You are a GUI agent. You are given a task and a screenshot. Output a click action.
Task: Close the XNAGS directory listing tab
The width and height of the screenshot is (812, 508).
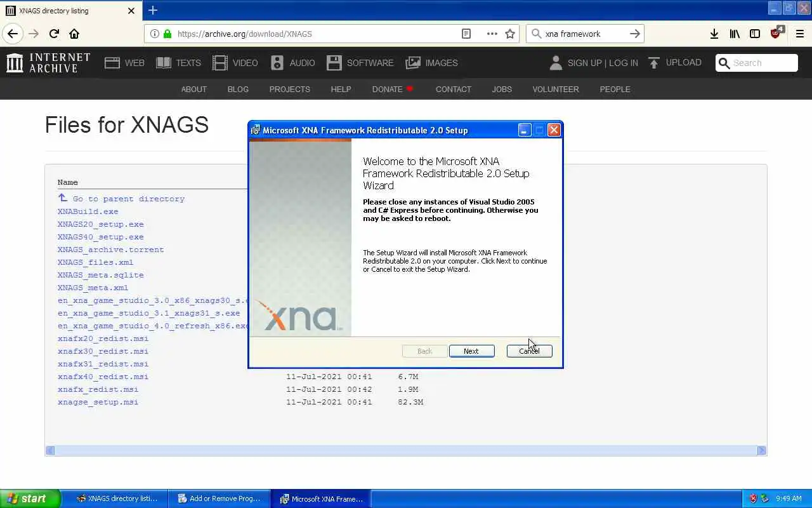pos(131,11)
